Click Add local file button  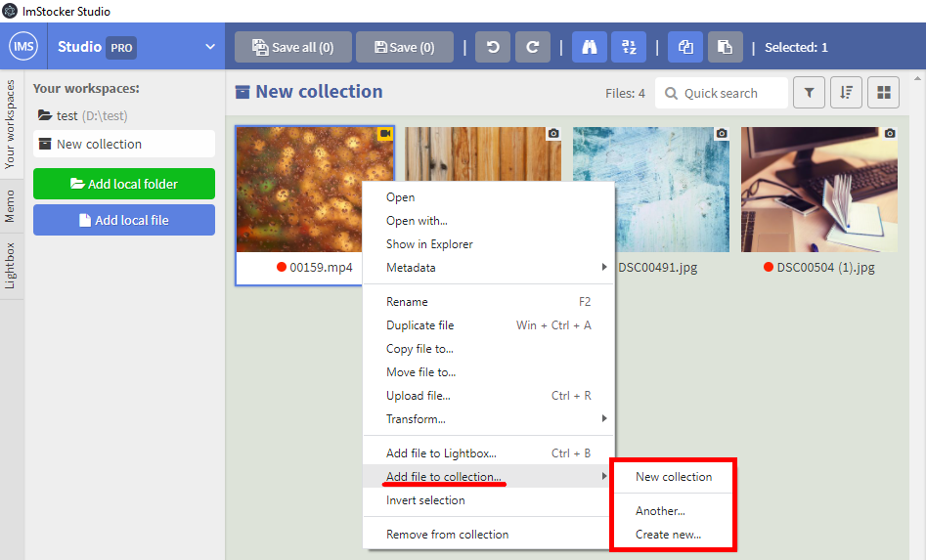tap(124, 220)
